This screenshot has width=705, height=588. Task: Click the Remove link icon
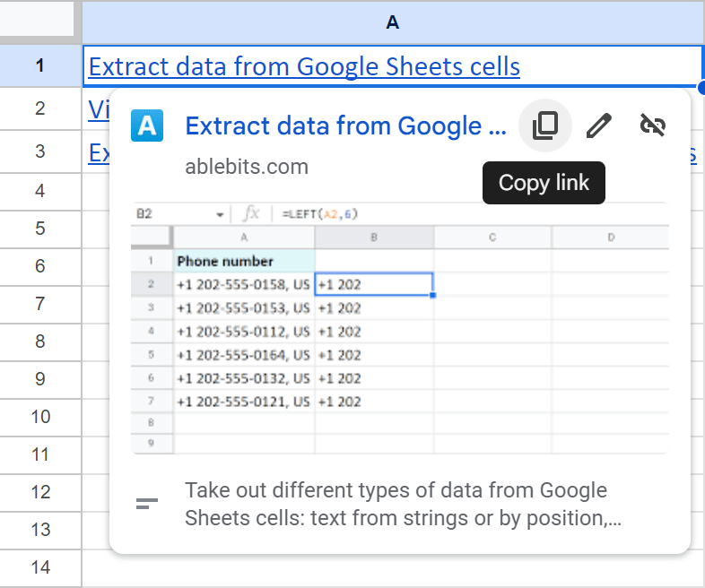(652, 126)
